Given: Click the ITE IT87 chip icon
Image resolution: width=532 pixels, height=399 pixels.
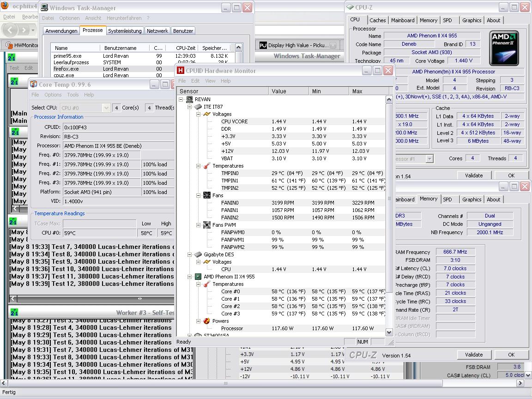Looking at the screenshot, I should 198,107.
